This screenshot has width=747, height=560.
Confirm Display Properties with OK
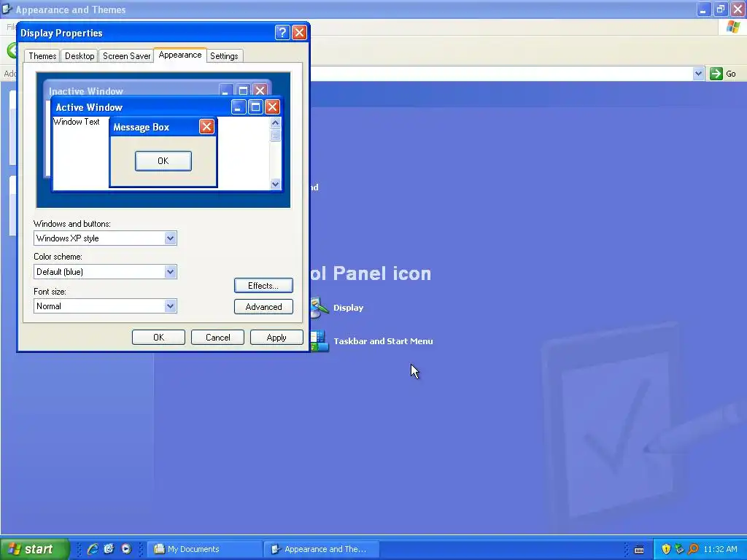tap(158, 337)
